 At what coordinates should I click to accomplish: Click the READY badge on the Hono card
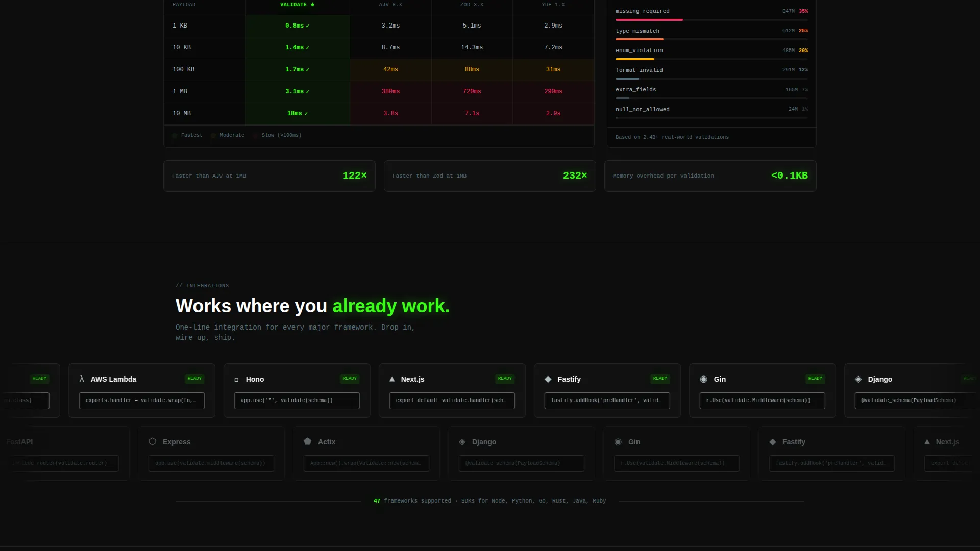[x=350, y=379]
